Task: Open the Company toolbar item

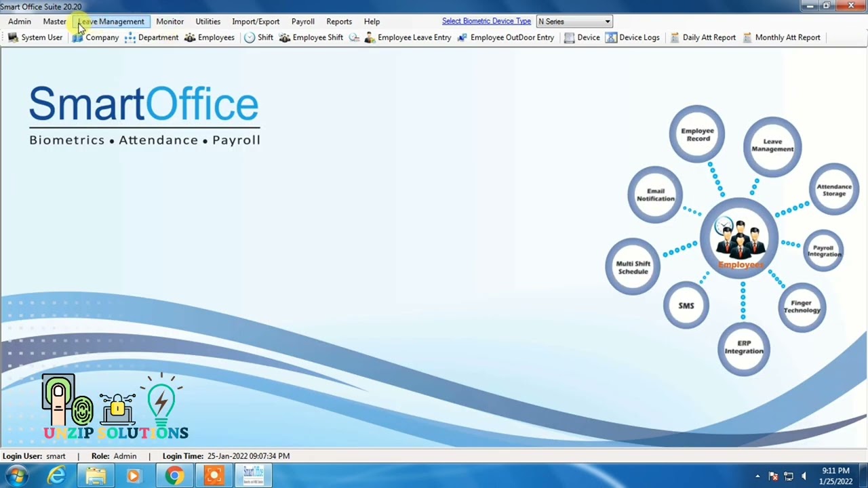Action: click(96, 37)
